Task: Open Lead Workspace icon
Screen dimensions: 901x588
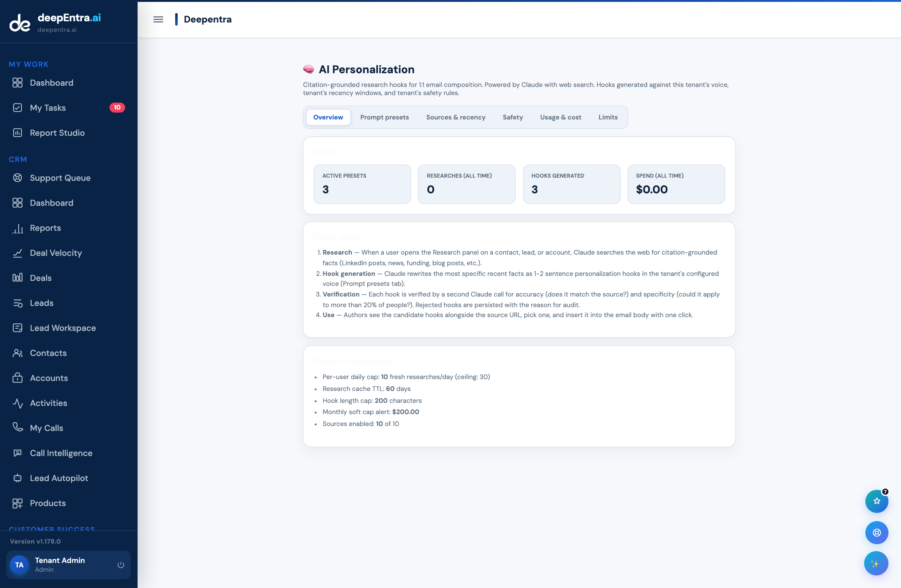Action: point(18,328)
